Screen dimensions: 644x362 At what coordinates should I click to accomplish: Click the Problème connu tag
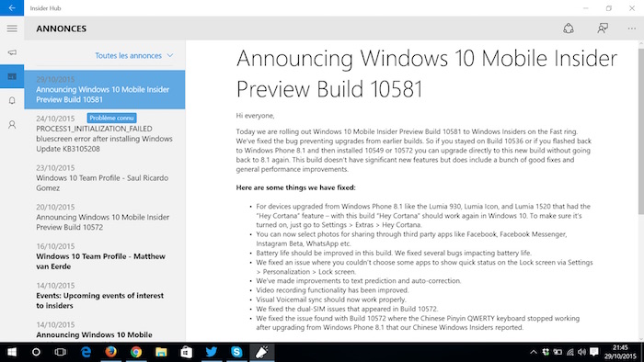coord(111,119)
